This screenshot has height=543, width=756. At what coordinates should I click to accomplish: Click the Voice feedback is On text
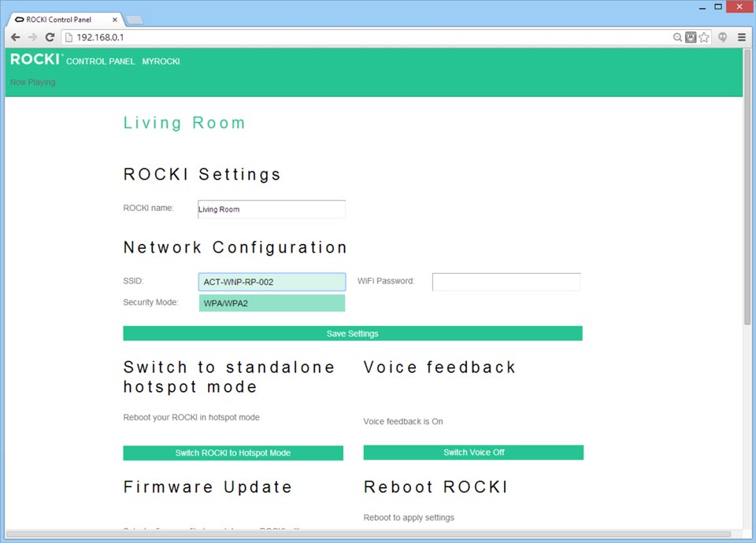click(x=403, y=422)
